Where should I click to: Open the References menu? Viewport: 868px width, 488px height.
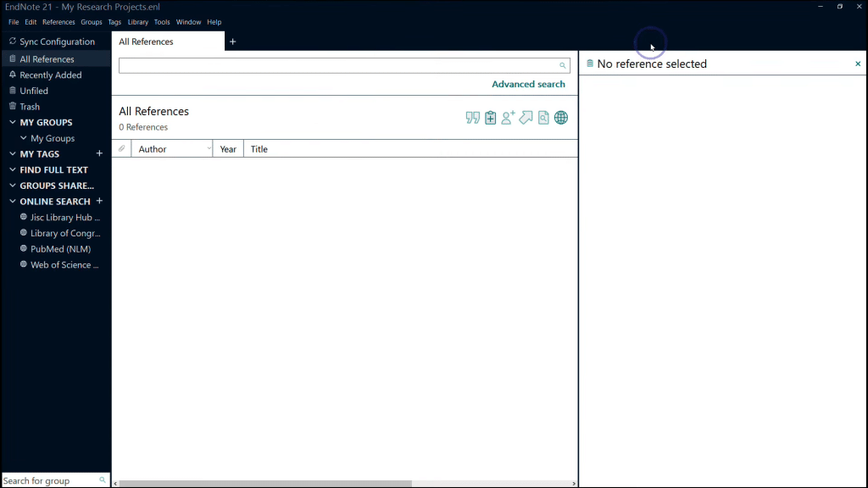coord(58,22)
